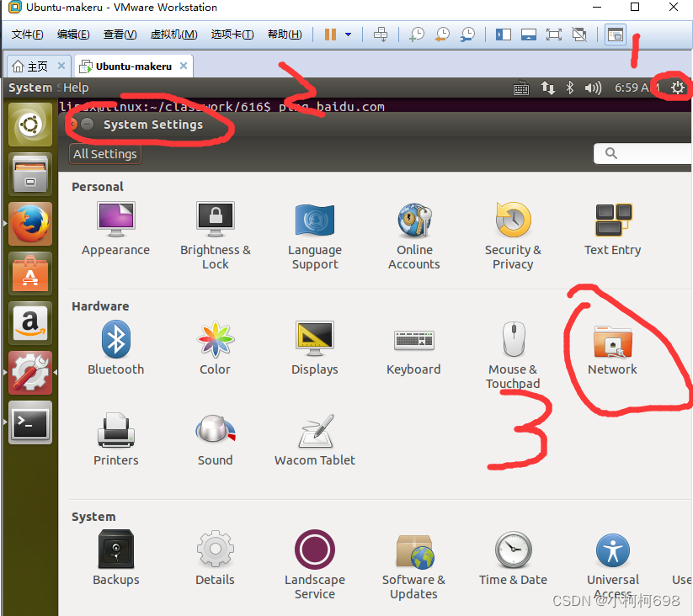Launch Files from the Ubuntu dock

pos(30,174)
